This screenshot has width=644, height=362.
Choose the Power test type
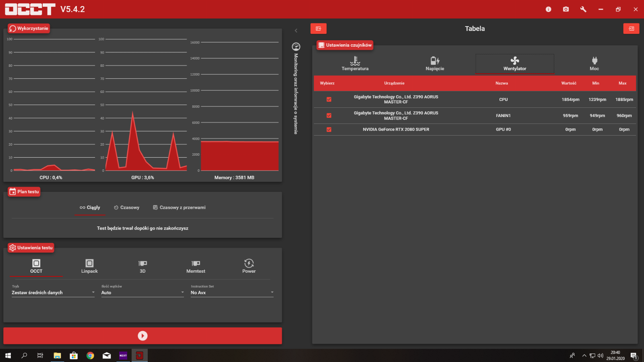pyautogui.click(x=249, y=266)
